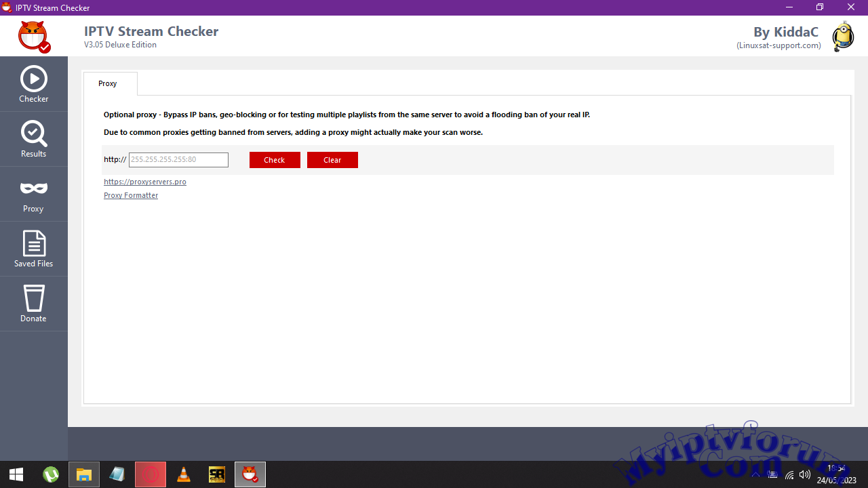Open Notepad from the taskbar
Screen dimensions: 868x488
coord(117,474)
